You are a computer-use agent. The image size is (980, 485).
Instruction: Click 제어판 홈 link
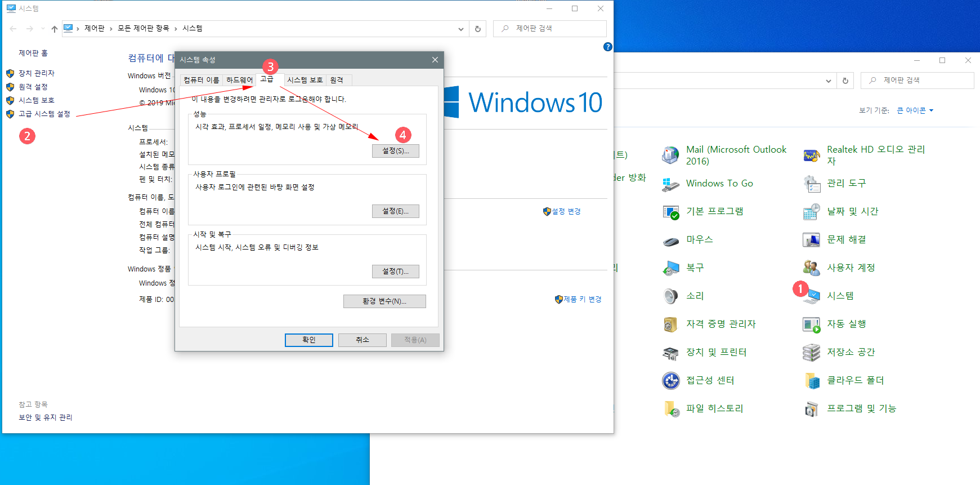pyautogui.click(x=33, y=53)
